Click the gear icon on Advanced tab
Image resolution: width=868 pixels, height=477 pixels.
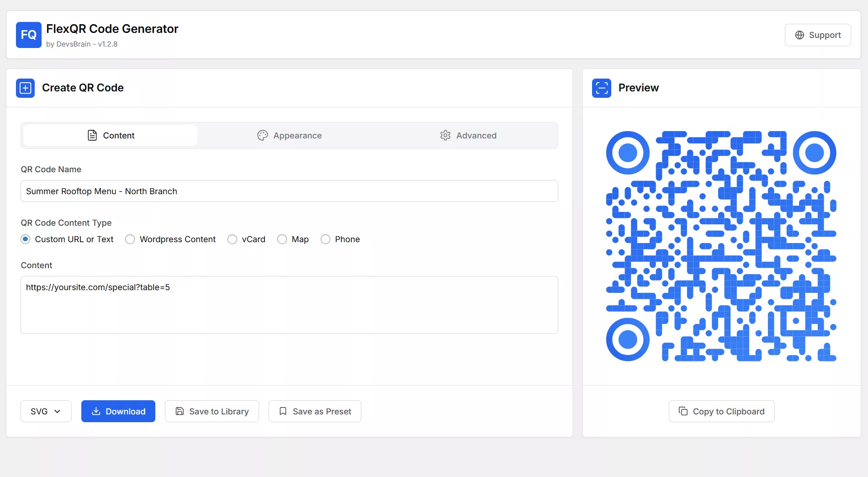(x=445, y=135)
